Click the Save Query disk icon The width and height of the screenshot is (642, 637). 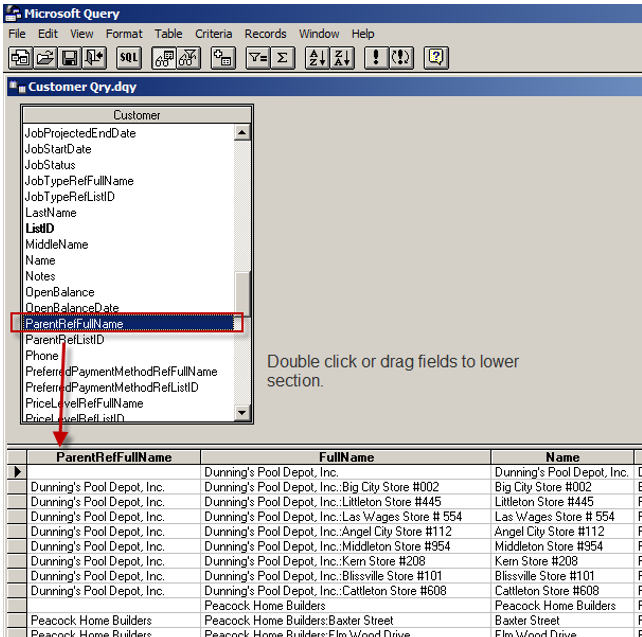tap(70, 58)
